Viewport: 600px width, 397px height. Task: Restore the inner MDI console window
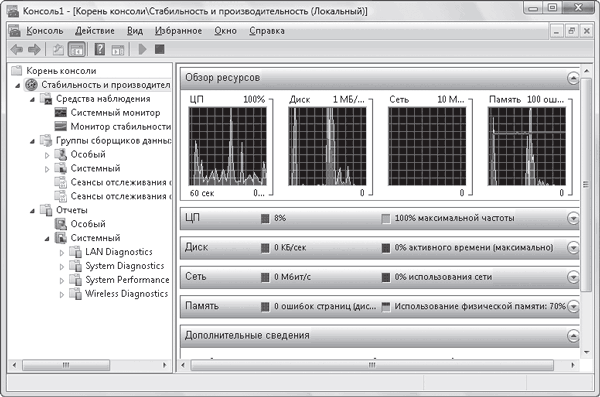pyautogui.click(x=572, y=31)
